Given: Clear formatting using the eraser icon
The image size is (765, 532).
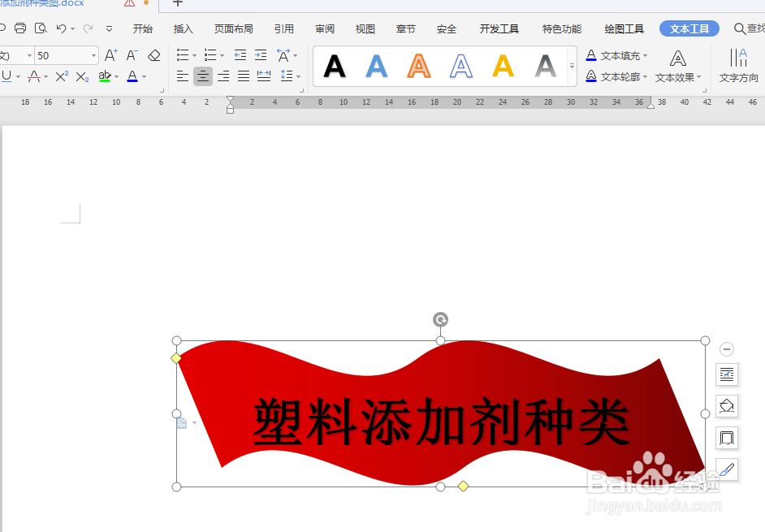Looking at the screenshot, I should (154, 55).
